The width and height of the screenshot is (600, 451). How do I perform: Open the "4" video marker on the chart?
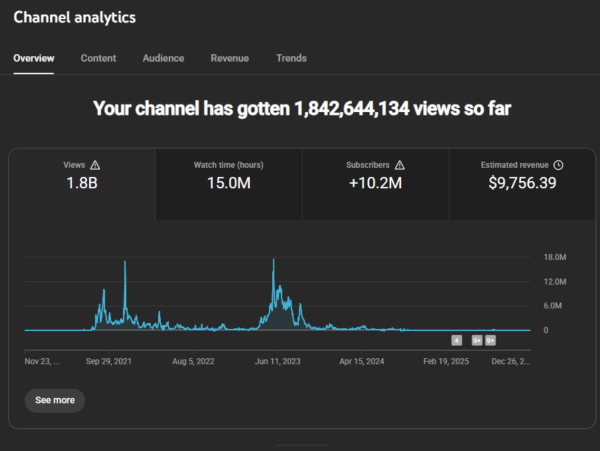pyautogui.click(x=457, y=340)
